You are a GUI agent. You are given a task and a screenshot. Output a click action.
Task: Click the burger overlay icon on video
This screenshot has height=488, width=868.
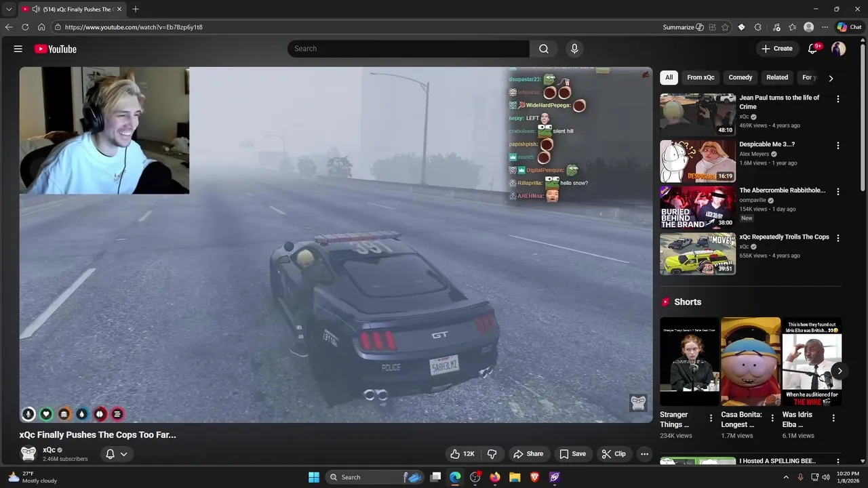tap(64, 413)
